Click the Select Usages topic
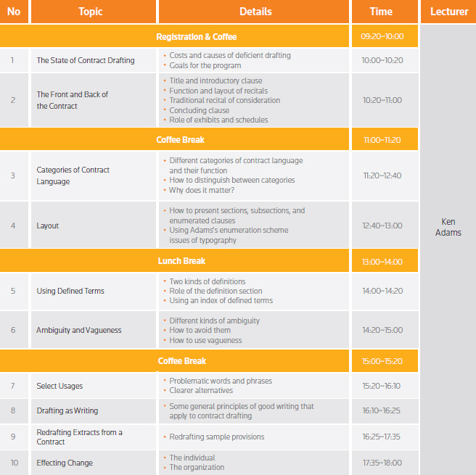The height and width of the screenshot is (475, 476). point(59,386)
